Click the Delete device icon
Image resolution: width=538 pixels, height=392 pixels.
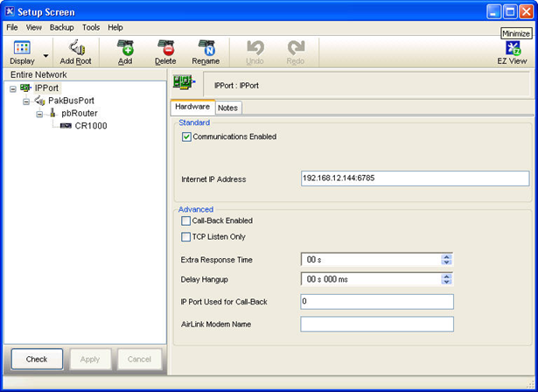pos(164,48)
